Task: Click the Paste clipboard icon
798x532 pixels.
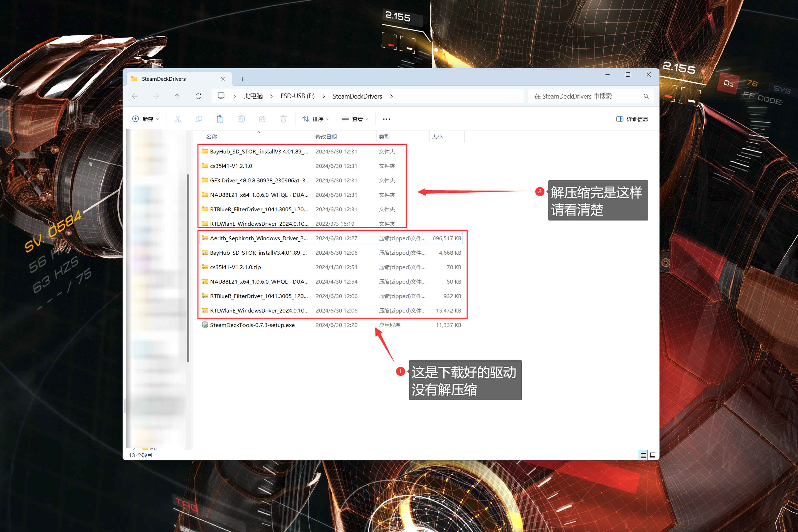Action: click(220, 119)
